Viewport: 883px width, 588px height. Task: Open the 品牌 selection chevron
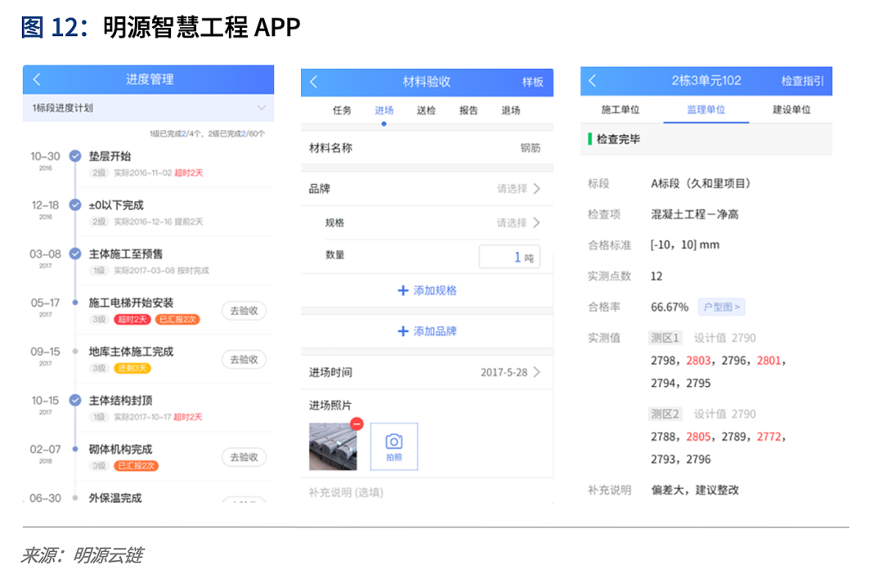coord(536,189)
